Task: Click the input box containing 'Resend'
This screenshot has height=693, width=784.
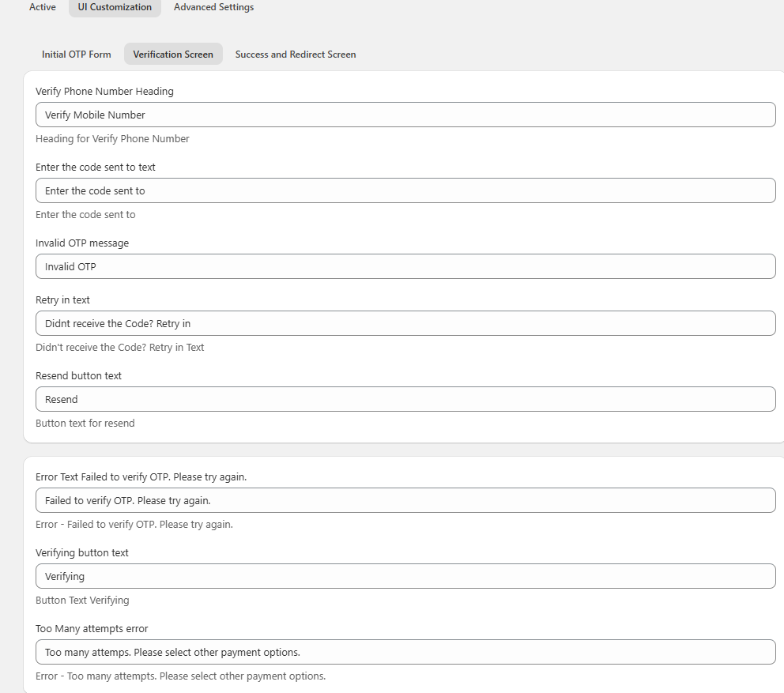Action: click(x=405, y=399)
